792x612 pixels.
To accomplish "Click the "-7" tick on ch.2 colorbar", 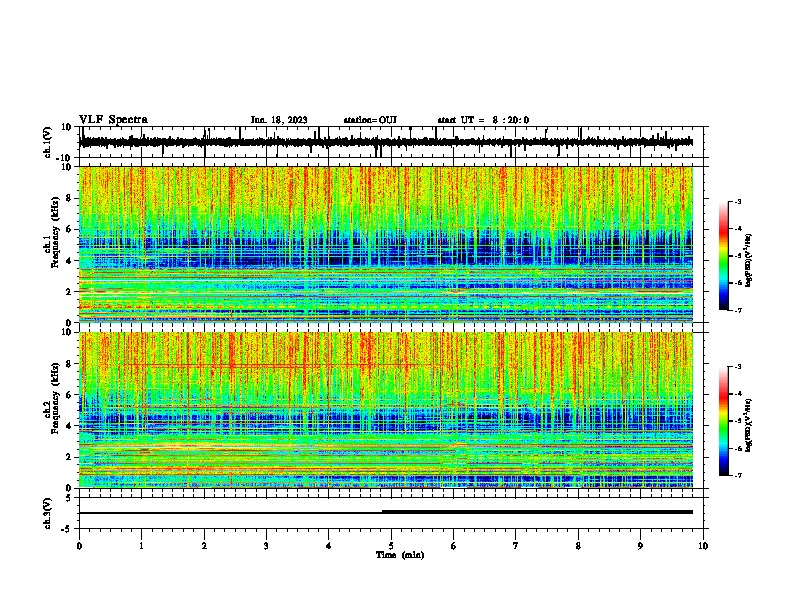I will tap(738, 475).
